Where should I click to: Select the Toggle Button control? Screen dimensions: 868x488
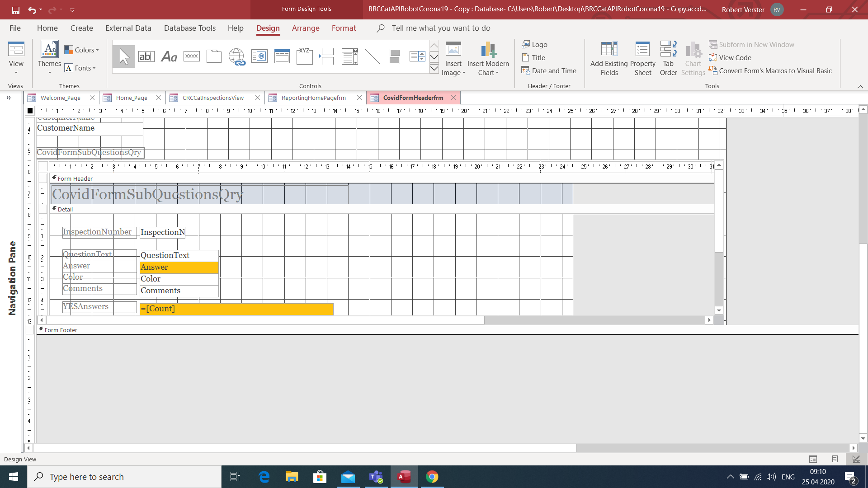pos(395,56)
